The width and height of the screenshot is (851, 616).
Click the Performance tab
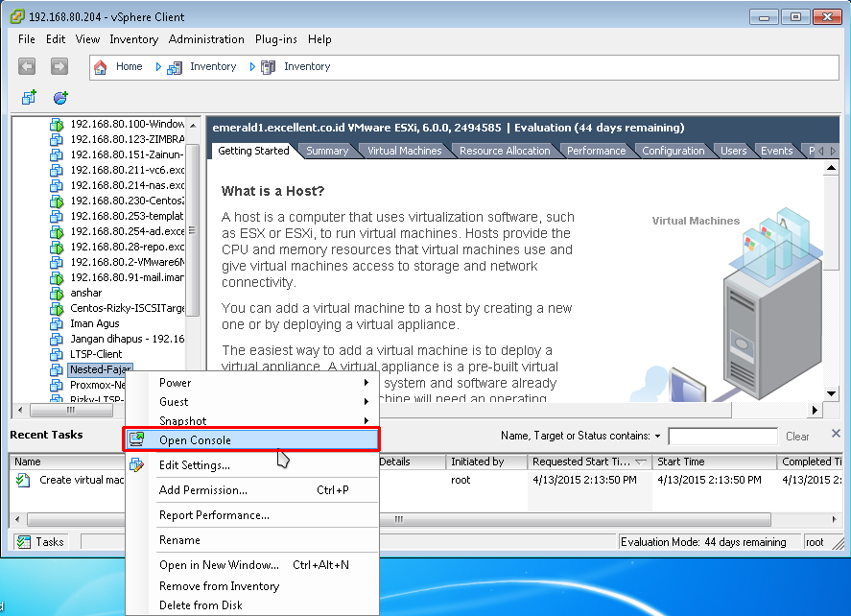(x=596, y=151)
